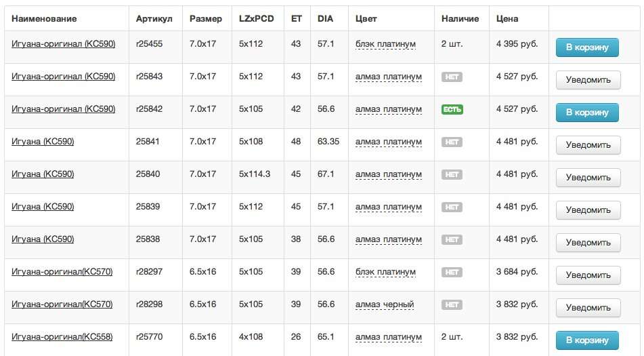The width and height of the screenshot is (644, 356).
Task: Add item r25455 to cart
Action: (587, 47)
